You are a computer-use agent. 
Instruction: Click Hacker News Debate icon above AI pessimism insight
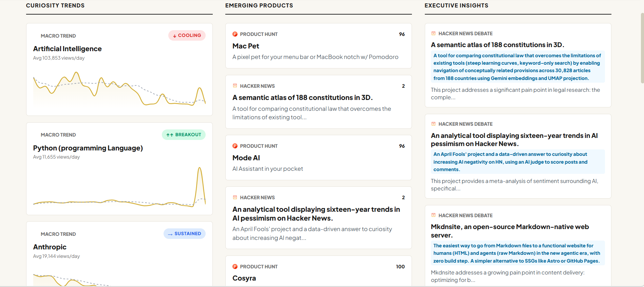coord(433,124)
